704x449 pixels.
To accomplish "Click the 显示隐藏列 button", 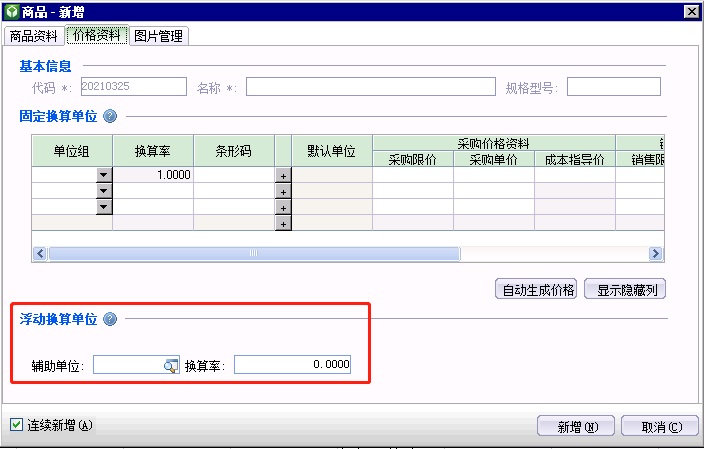I will pyautogui.click(x=625, y=290).
